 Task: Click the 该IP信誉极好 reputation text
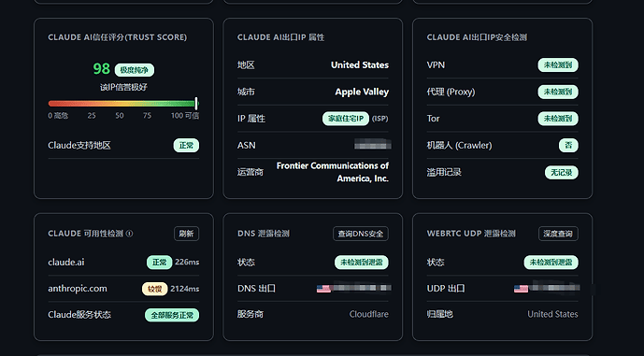(123, 87)
